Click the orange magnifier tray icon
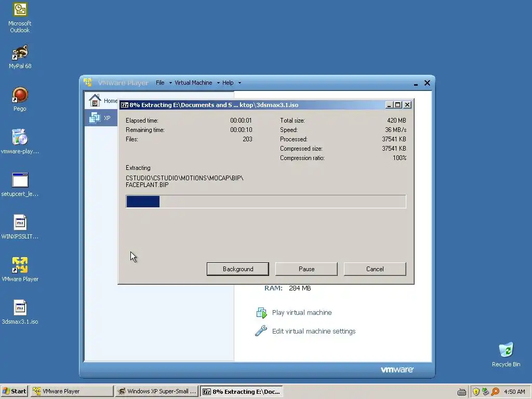Image resolution: width=532 pixels, height=399 pixels. pyautogui.click(x=495, y=392)
